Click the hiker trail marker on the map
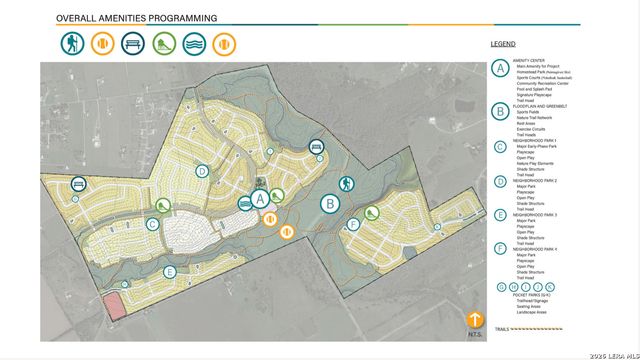640x360 pixels. 347,184
